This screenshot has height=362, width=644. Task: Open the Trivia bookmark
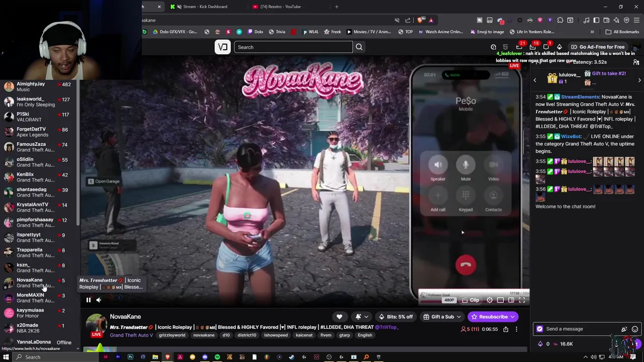click(277, 32)
